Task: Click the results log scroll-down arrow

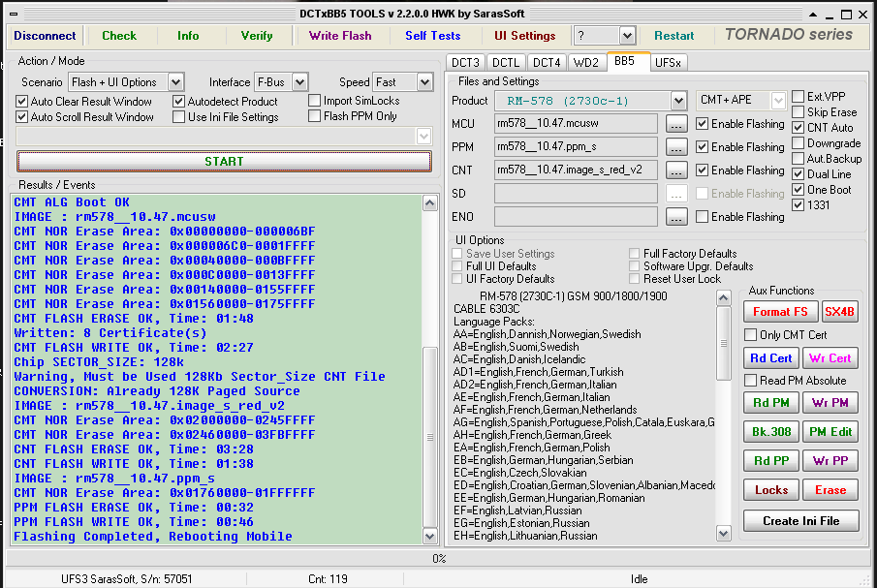Action: point(429,537)
